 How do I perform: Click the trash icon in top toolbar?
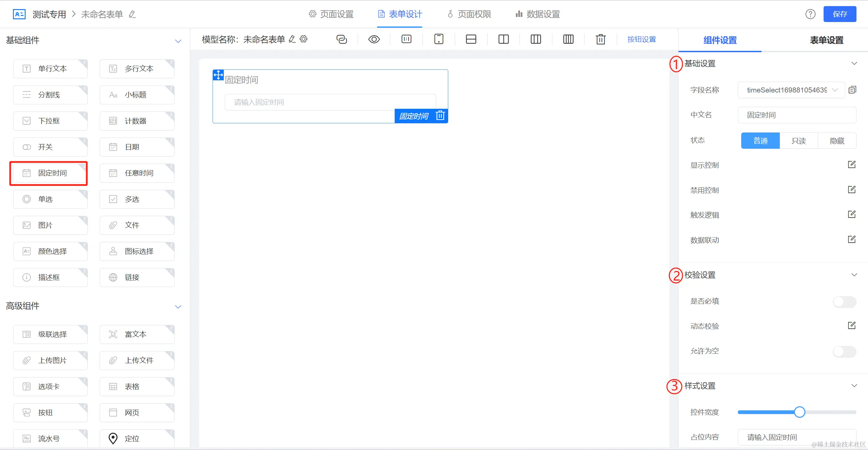[x=600, y=39]
